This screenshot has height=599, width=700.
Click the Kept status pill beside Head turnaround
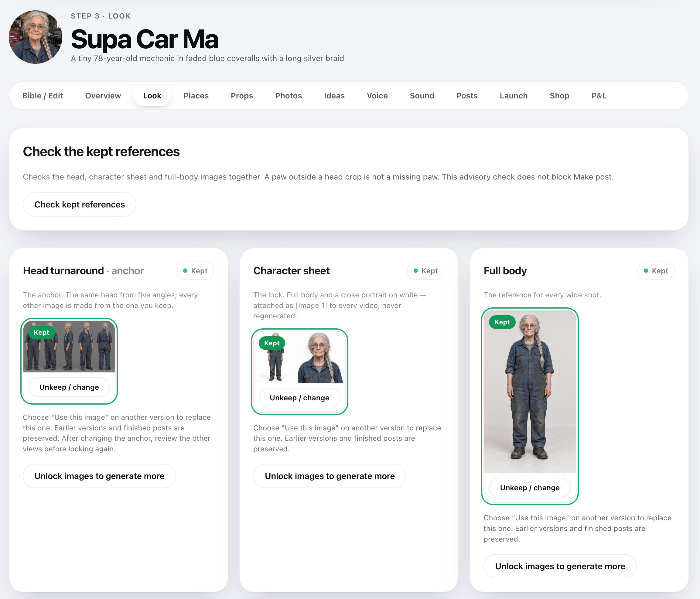pos(195,271)
